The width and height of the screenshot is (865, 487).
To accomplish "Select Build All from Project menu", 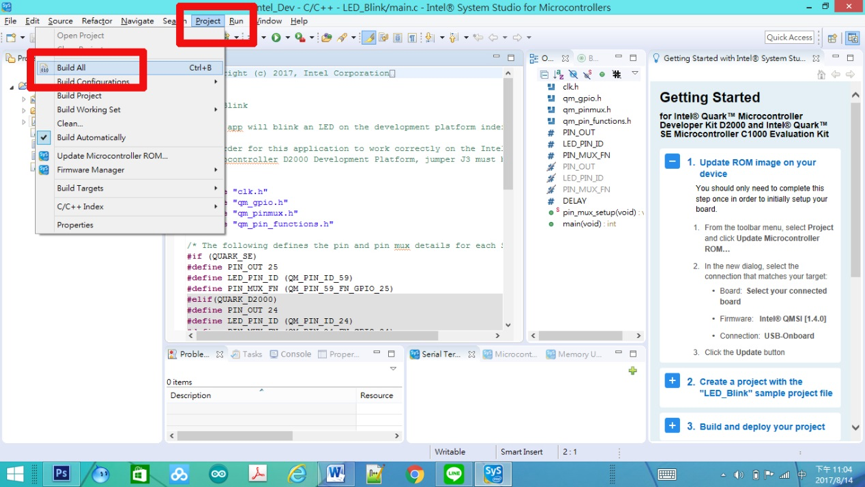I will pyautogui.click(x=131, y=67).
